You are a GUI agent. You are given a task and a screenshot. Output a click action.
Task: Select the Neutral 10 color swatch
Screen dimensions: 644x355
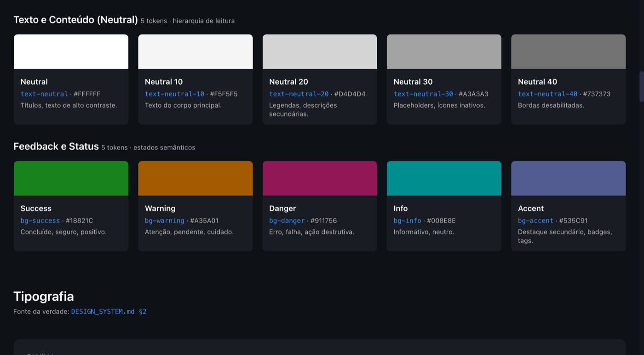195,52
